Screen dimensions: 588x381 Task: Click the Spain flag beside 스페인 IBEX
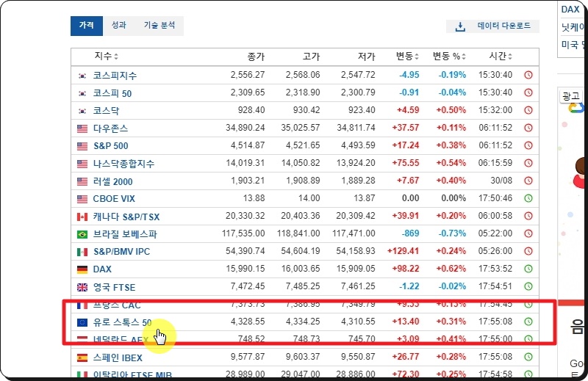pyautogui.click(x=82, y=358)
